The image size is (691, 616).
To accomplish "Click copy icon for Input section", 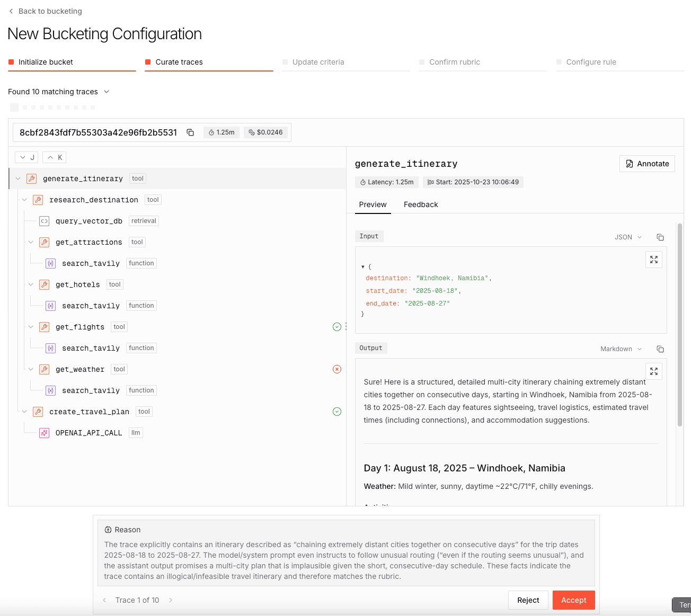I will click(660, 237).
